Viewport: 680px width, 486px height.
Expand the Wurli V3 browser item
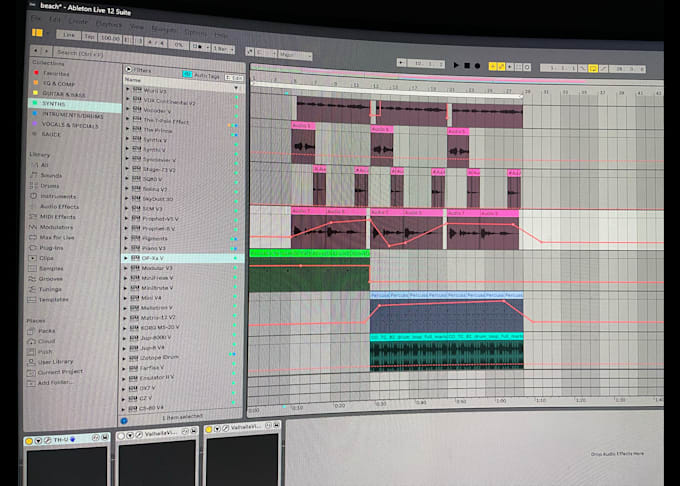point(128,89)
